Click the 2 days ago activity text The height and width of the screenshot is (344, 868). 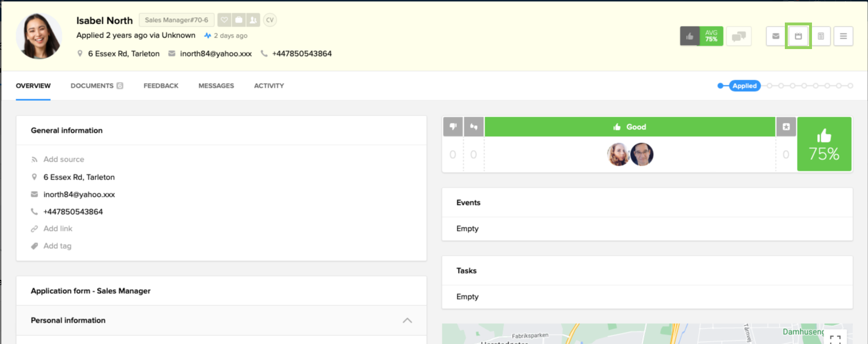(x=230, y=36)
